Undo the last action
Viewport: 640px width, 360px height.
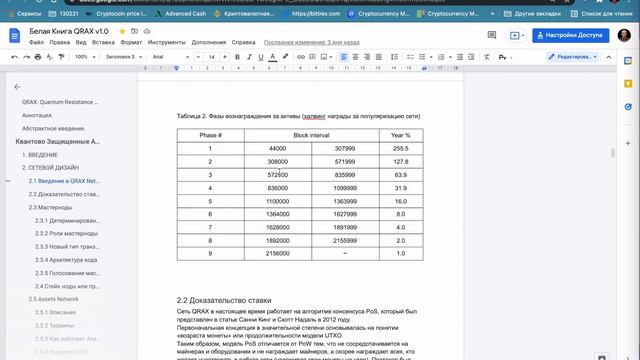[14, 57]
